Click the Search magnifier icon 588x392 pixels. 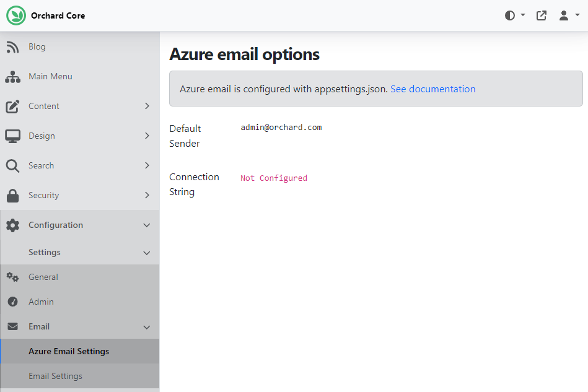(x=12, y=165)
